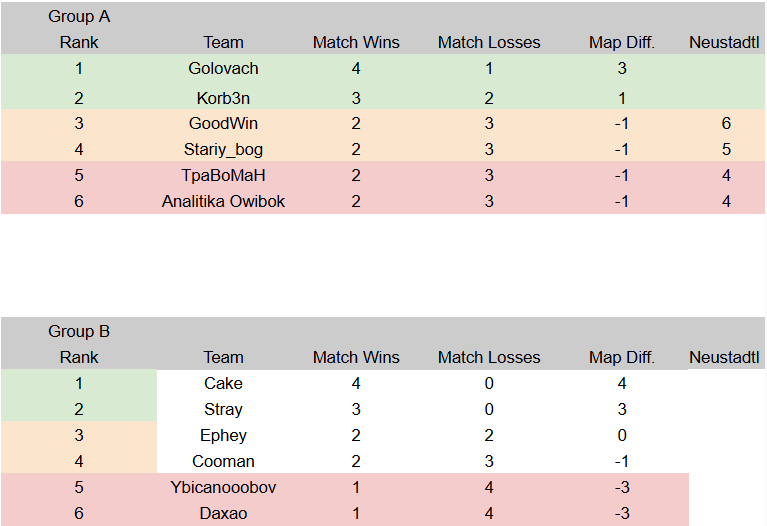Image resolution: width=767 pixels, height=526 pixels.
Task: Select the Analitika Owibok cell
Action: pyautogui.click(x=223, y=202)
